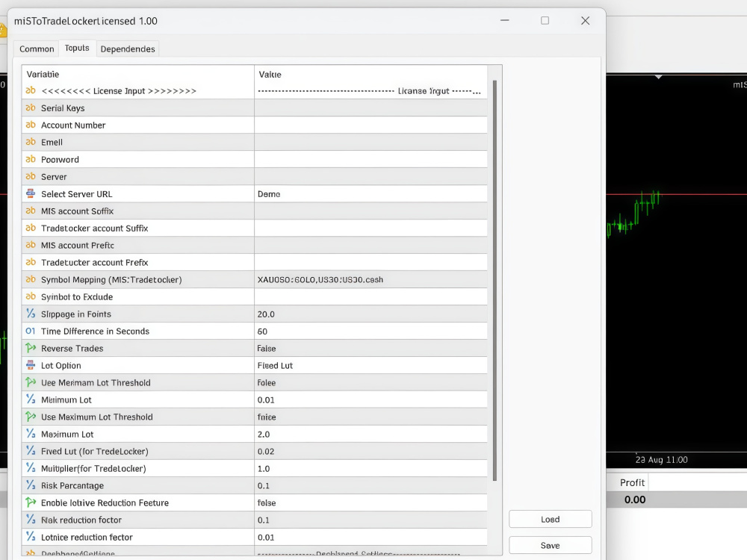
Task: Edit the Emell value field
Action: (371, 143)
